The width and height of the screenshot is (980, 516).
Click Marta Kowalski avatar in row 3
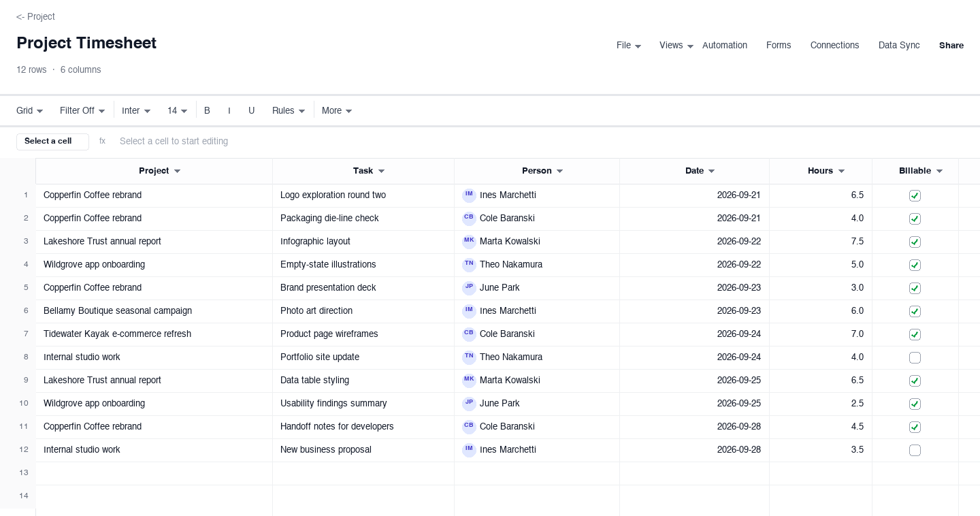pyautogui.click(x=469, y=242)
